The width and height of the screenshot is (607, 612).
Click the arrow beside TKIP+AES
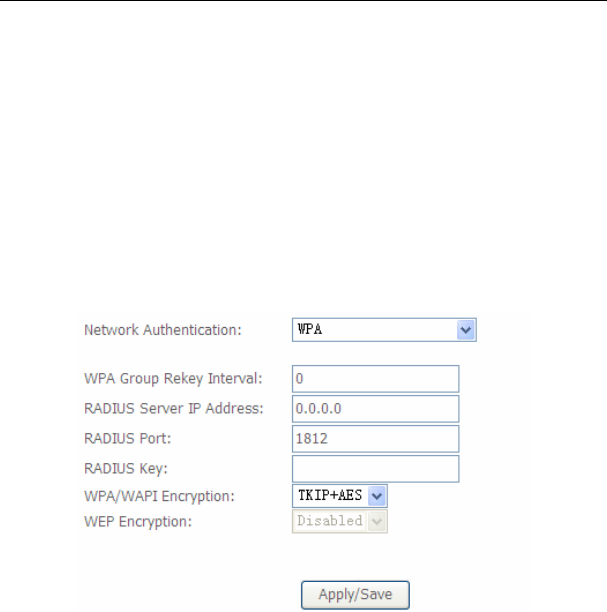point(377,496)
